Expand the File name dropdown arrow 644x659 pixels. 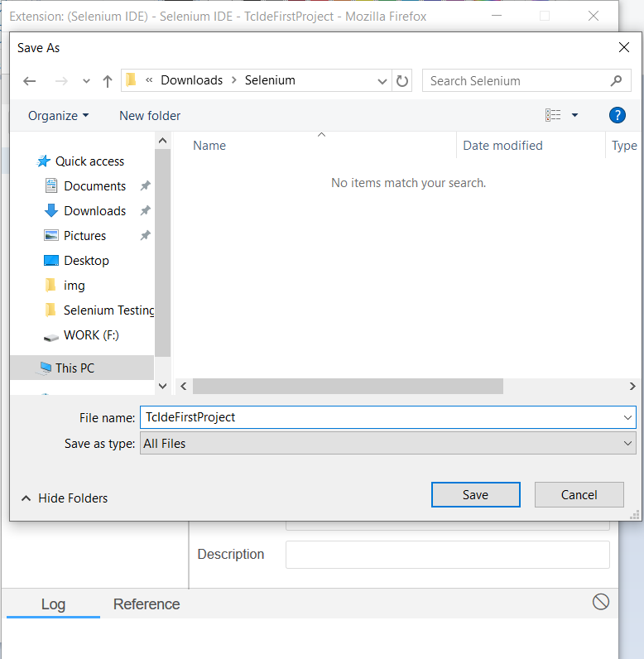point(627,418)
